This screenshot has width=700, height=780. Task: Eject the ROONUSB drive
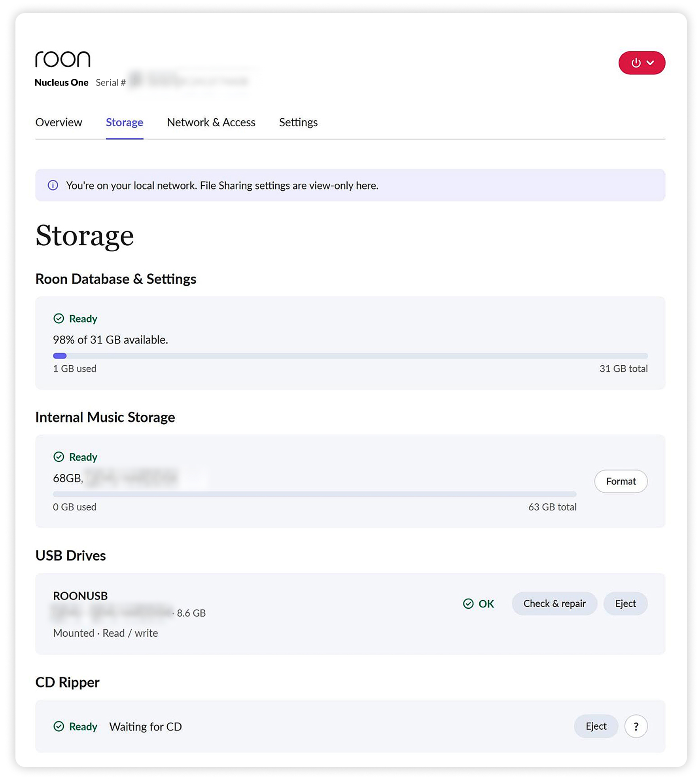tap(625, 603)
